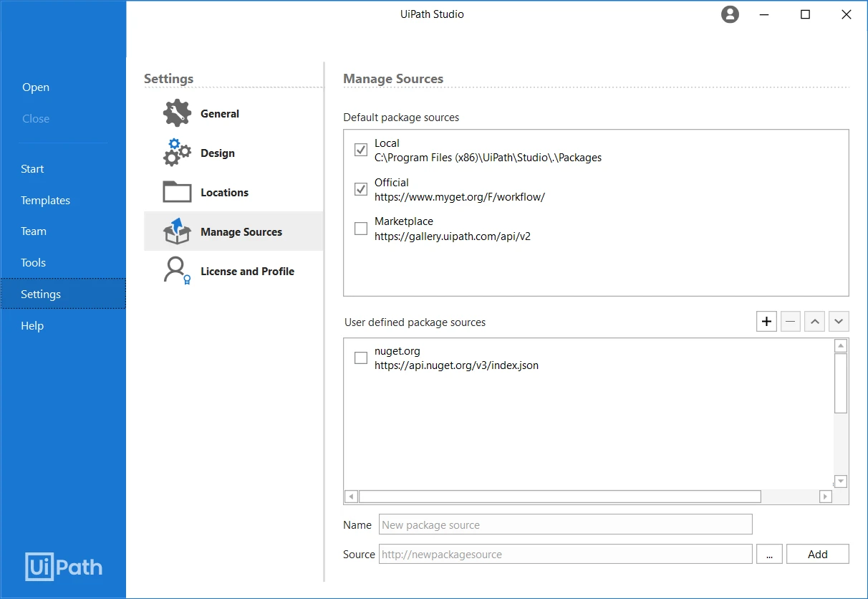868x599 pixels.
Task: Select the api.nuget.org URL text
Action: coord(456,365)
